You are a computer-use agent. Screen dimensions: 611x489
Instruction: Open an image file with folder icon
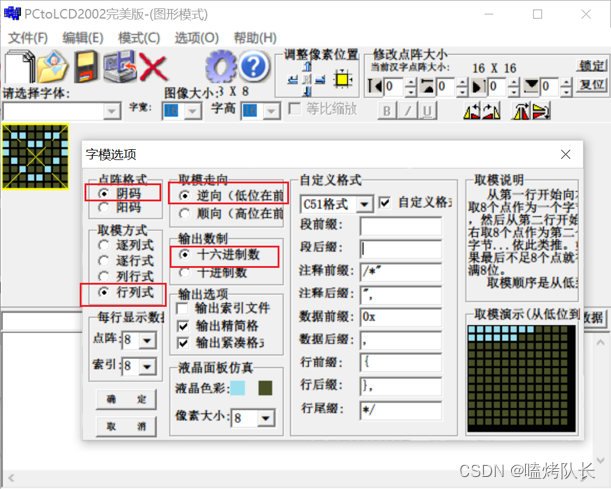53,66
